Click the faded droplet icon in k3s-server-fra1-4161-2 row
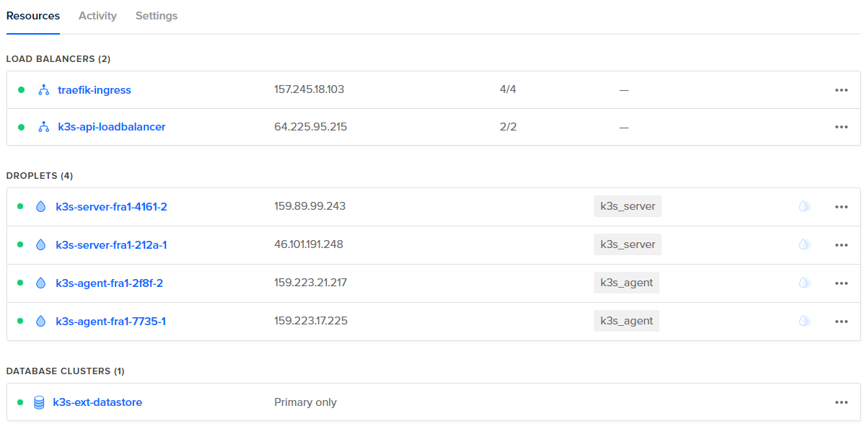The width and height of the screenshot is (868, 429). 804,206
